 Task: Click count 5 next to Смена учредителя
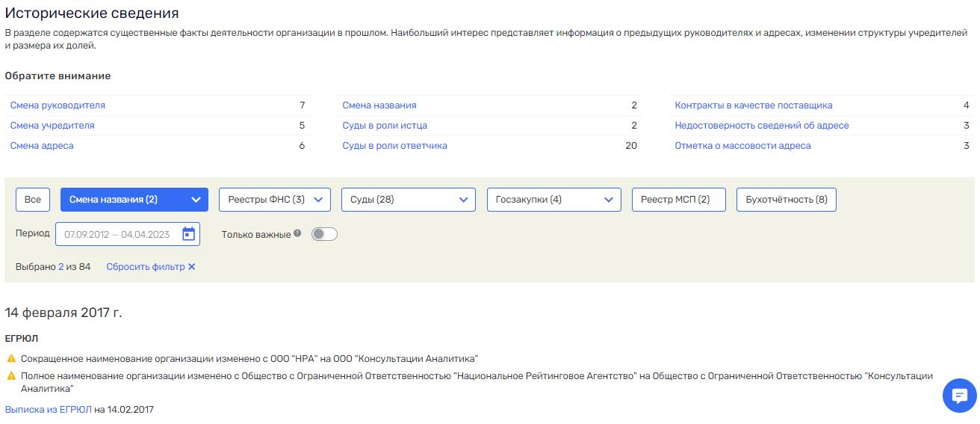tap(302, 126)
